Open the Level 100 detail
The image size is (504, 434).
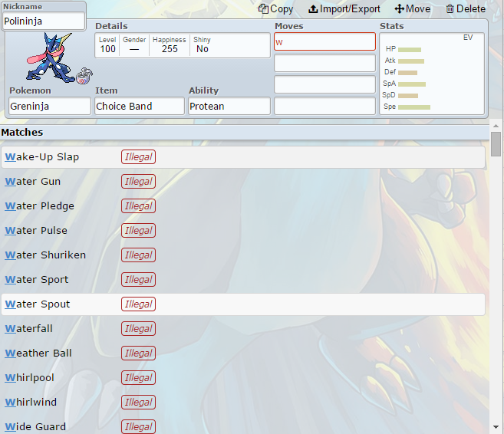(x=107, y=45)
